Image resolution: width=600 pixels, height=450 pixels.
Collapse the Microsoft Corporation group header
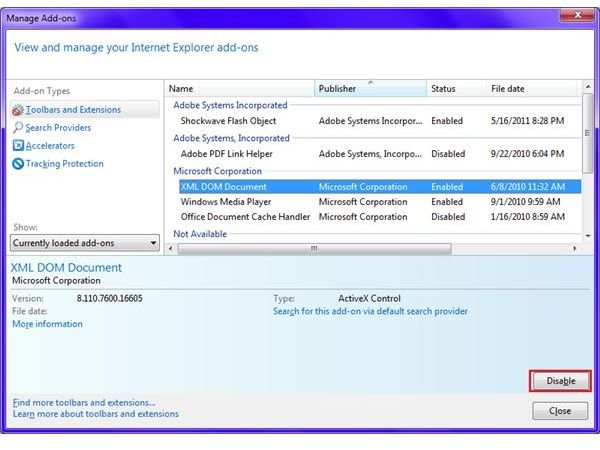218,171
